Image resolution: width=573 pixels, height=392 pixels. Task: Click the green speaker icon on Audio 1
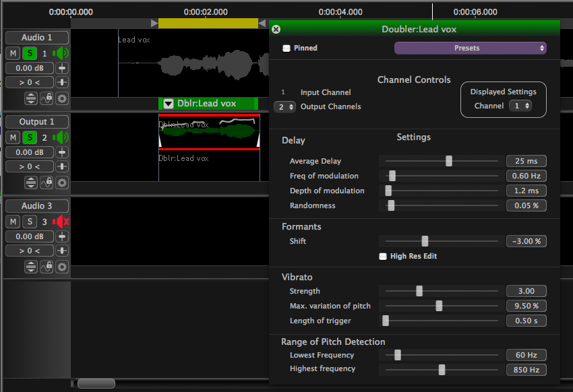point(61,53)
